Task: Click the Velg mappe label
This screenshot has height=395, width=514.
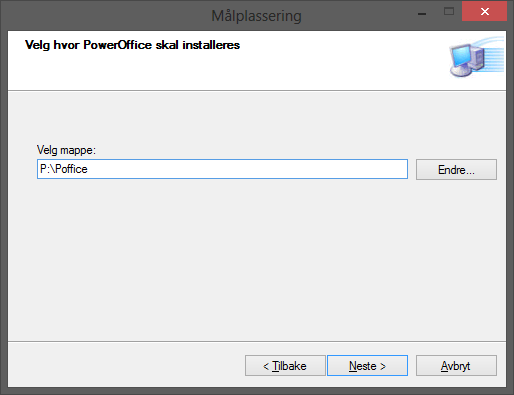Action: [66, 150]
